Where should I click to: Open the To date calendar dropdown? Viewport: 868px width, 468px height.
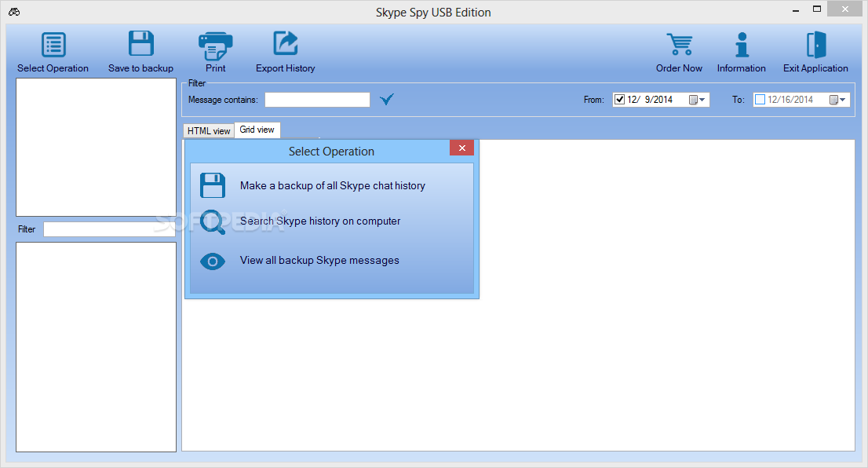[x=837, y=100]
